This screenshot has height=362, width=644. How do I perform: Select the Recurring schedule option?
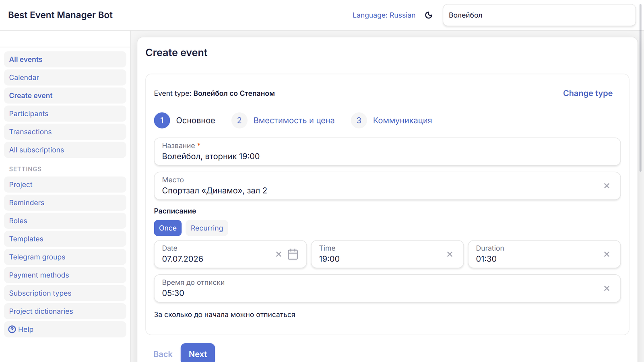[207, 228]
